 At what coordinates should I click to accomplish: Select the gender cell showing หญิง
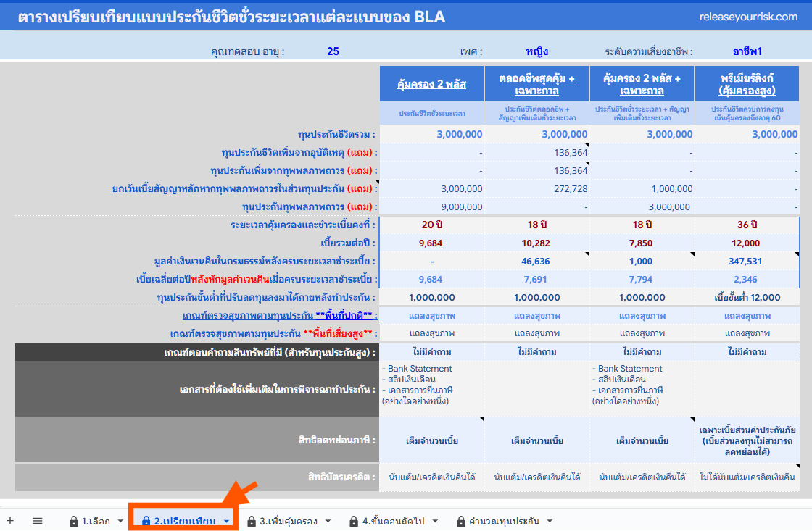(x=536, y=51)
